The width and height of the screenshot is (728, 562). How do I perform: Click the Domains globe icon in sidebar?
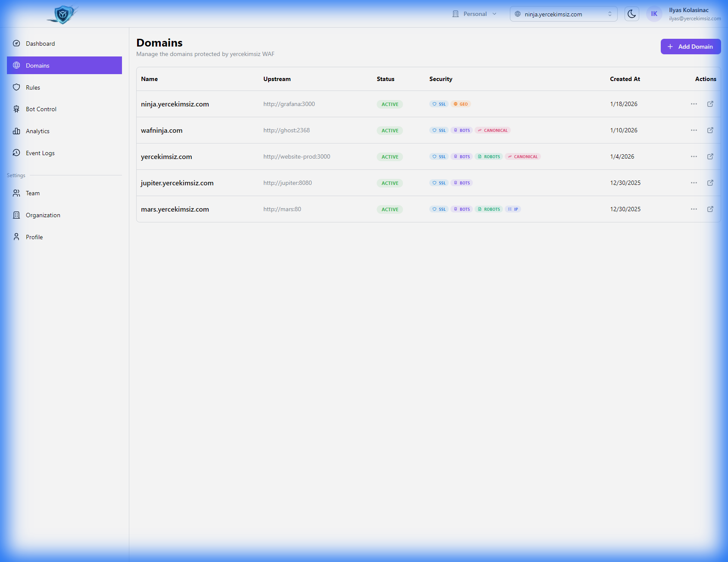coord(16,65)
